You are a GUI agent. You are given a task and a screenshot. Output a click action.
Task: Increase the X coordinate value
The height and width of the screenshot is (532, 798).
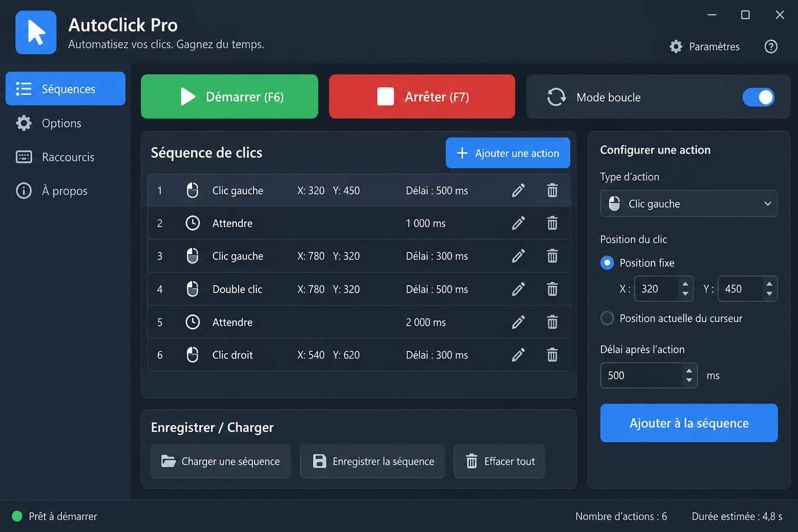point(685,284)
